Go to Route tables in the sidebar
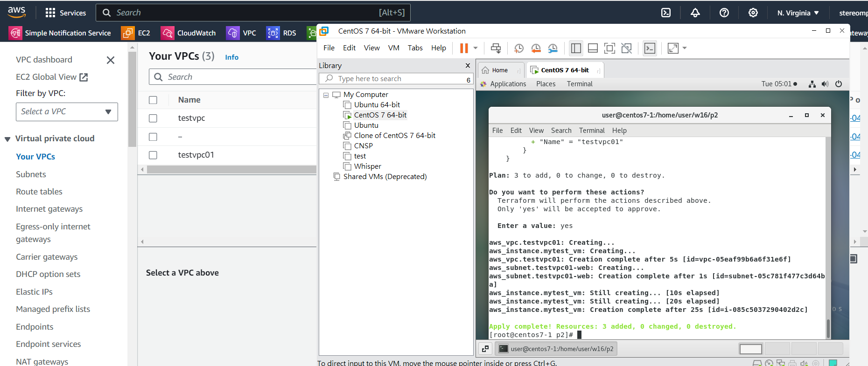The height and width of the screenshot is (366, 868). (39, 192)
